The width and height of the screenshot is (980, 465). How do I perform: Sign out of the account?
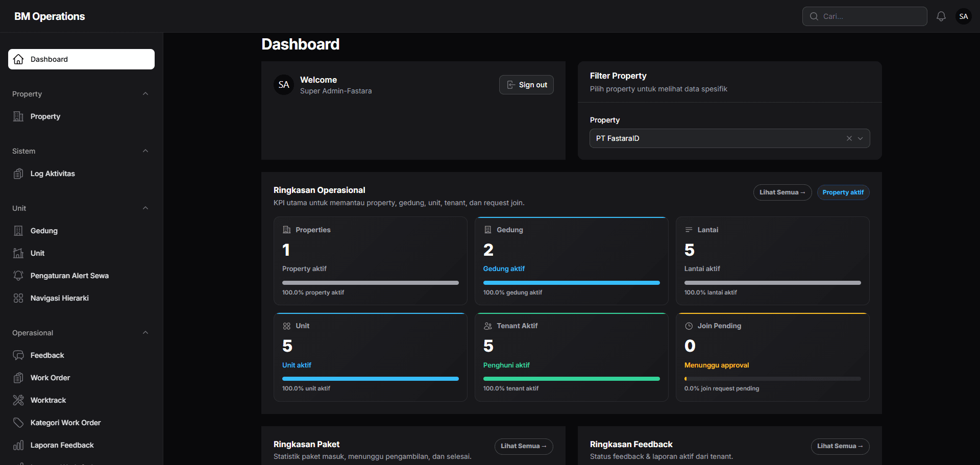526,85
